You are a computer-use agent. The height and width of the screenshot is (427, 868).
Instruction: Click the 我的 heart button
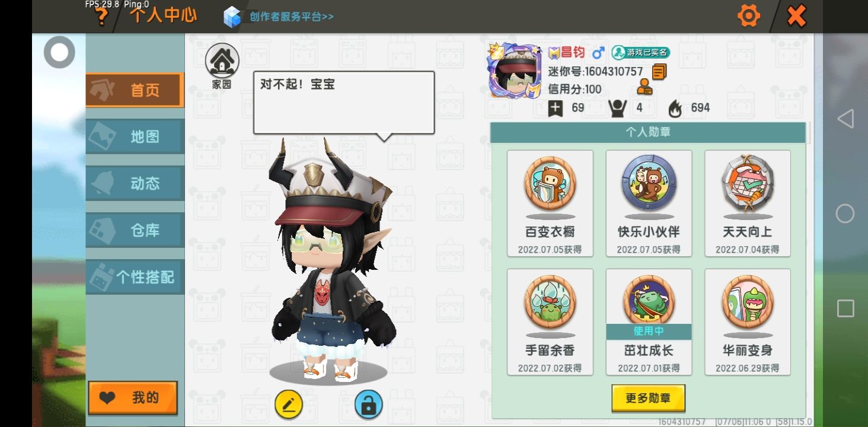click(x=133, y=398)
